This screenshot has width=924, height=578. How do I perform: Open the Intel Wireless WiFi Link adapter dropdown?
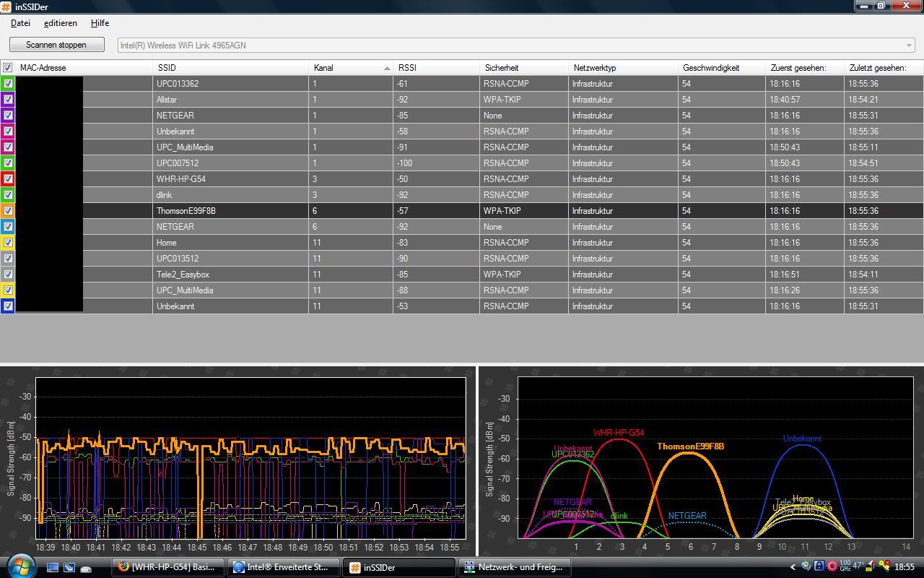click(517, 45)
